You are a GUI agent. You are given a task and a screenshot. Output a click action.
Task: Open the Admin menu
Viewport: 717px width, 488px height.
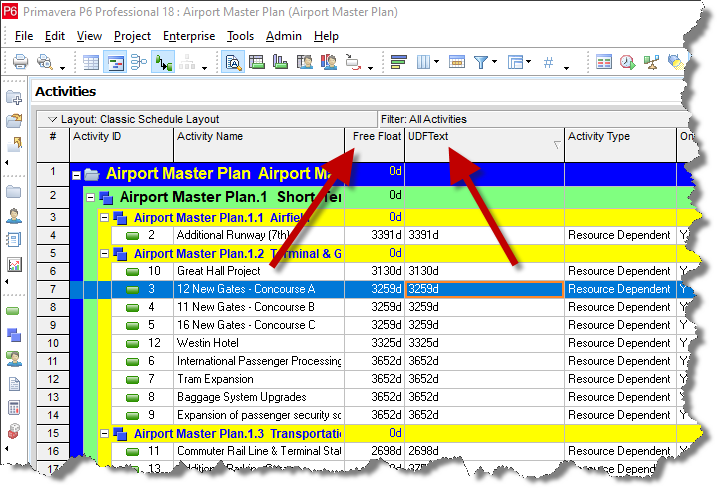[x=284, y=36]
